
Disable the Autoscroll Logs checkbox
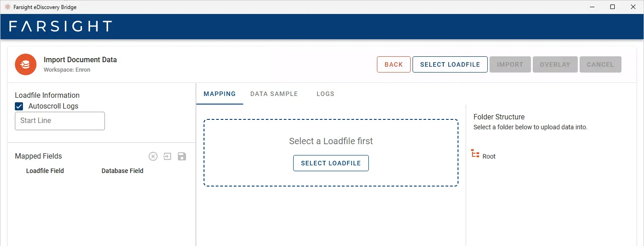(x=19, y=106)
